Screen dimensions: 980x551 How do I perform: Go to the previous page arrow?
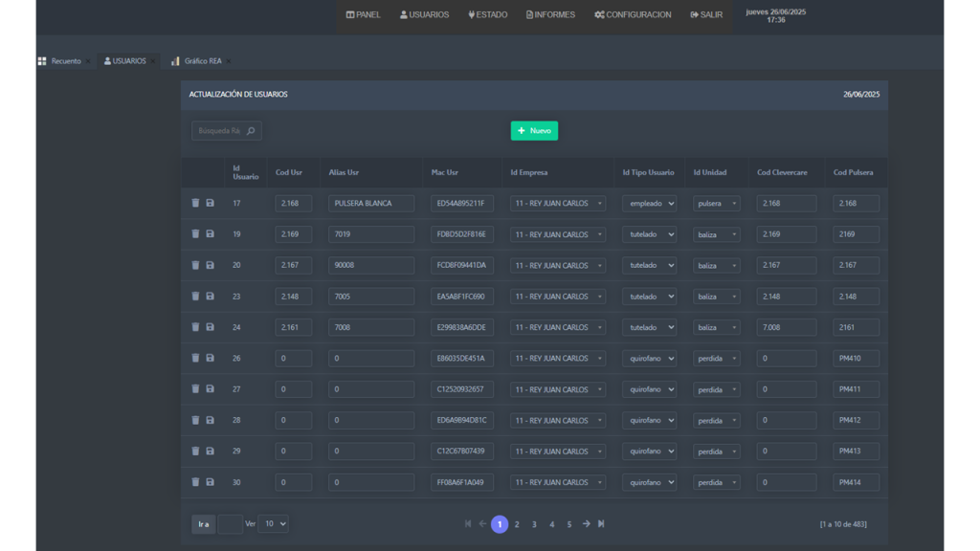pos(482,523)
